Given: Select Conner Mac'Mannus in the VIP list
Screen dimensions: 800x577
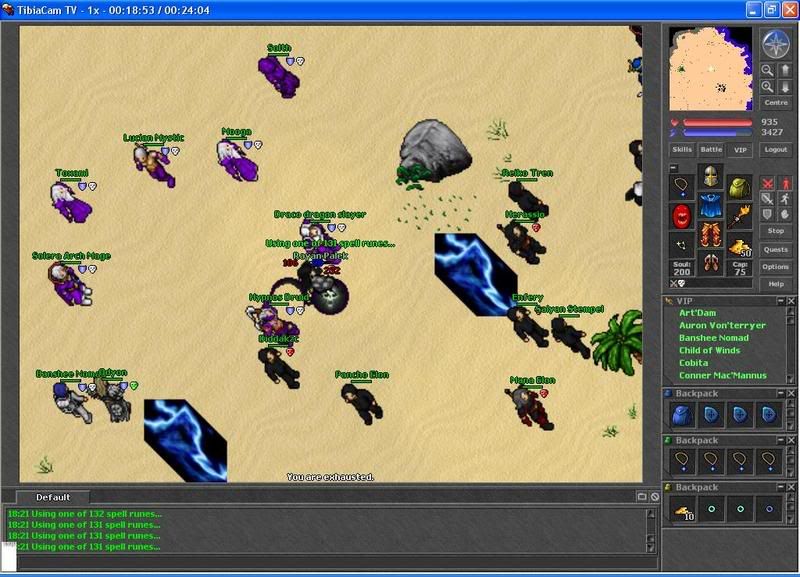Looking at the screenshot, I should [x=722, y=375].
